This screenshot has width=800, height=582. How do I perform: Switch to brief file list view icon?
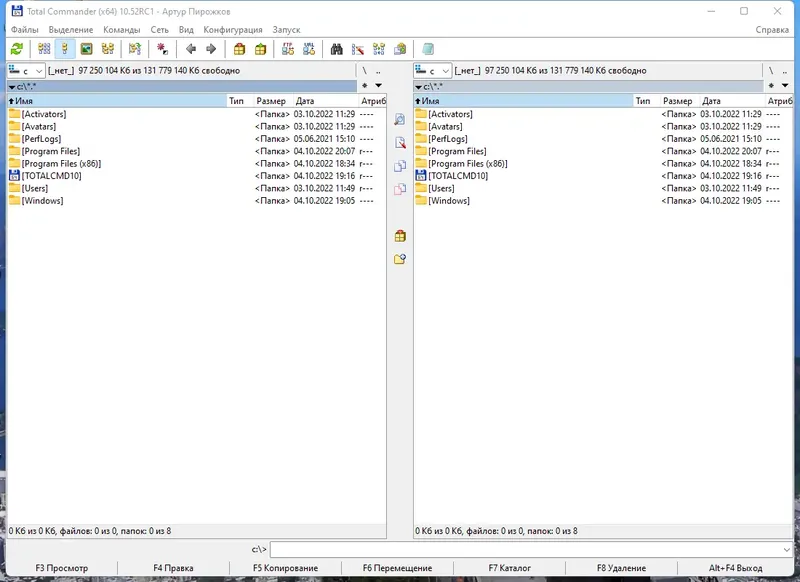coord(44,49)
